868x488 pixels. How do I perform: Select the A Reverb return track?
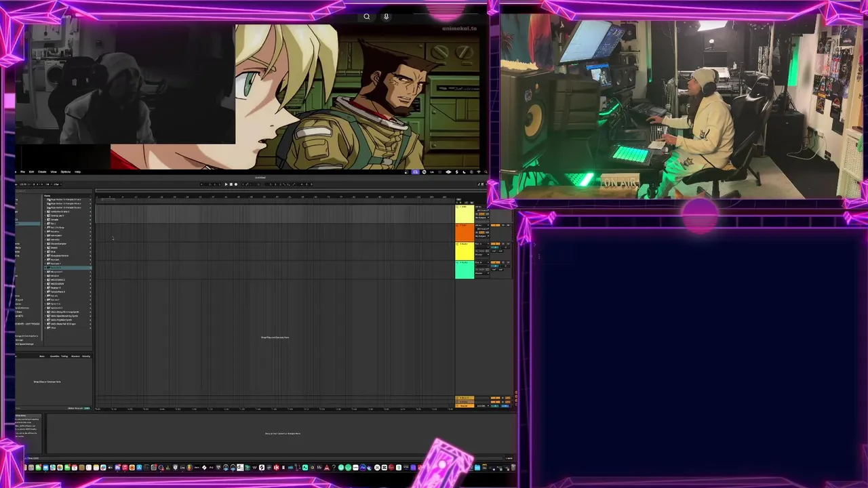pyautogui.click(x=465, y=398)
